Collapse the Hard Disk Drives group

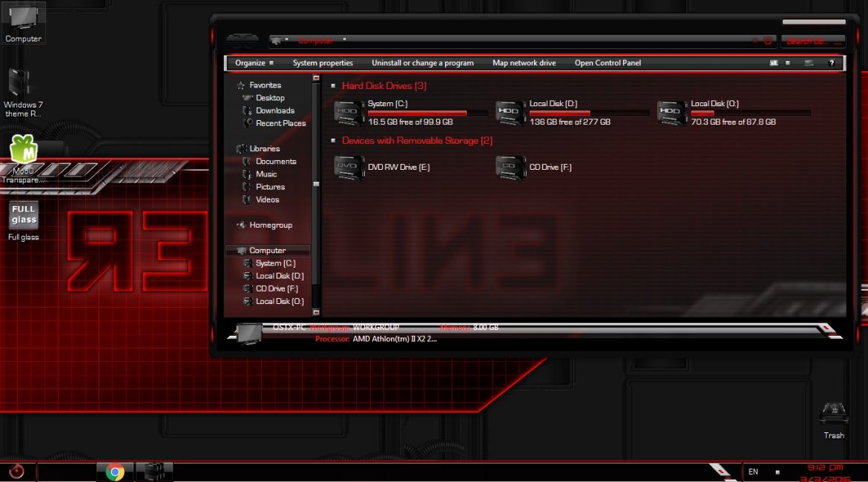[x=333, y=86]
